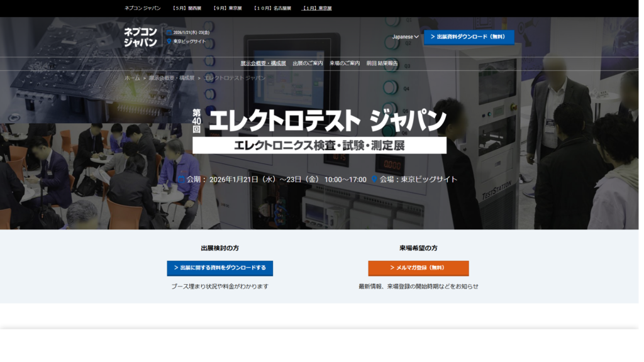This screenshot has width=644, height=362.
Task: Click the location pin next to 会場
Action: (x=374, y=179)
